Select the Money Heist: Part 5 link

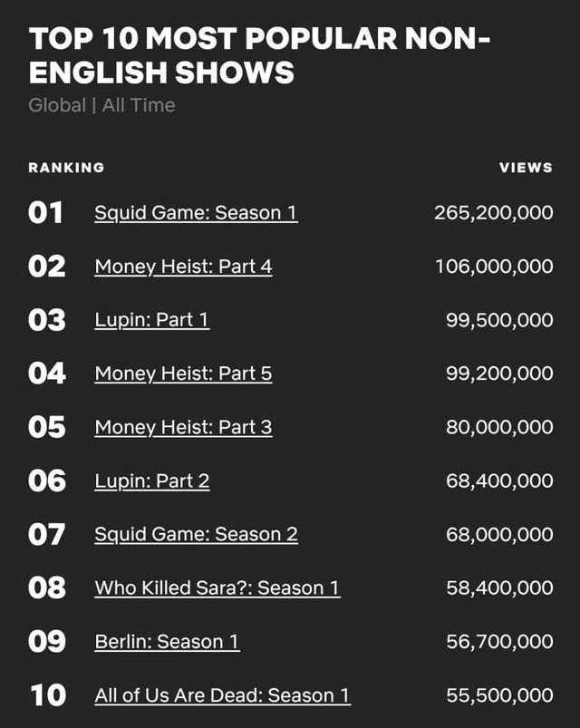[x=183, y=374]
